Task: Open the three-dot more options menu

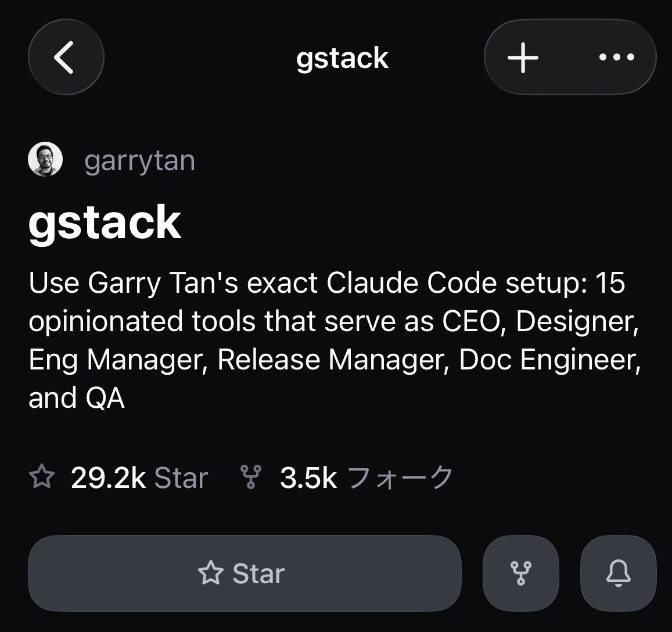Action: 616,58
